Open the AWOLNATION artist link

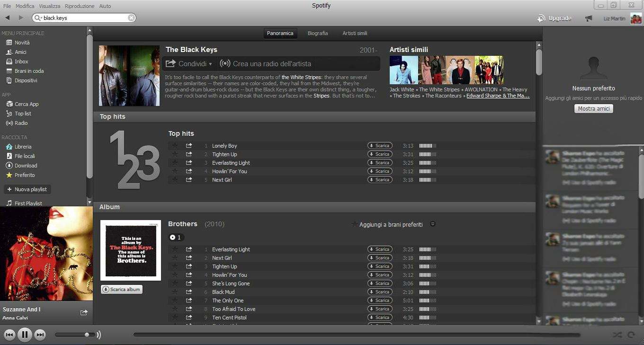481,89
